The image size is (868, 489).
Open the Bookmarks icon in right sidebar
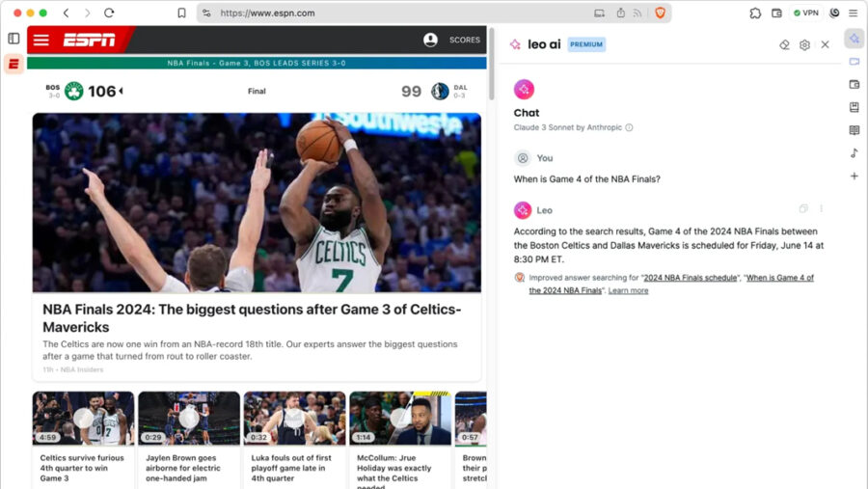pos(854,107)
